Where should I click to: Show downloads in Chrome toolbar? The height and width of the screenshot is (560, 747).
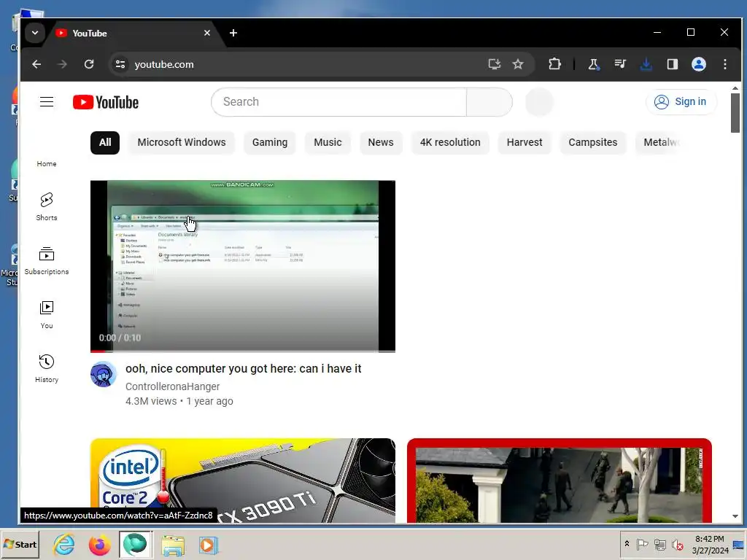pos(646,64)
